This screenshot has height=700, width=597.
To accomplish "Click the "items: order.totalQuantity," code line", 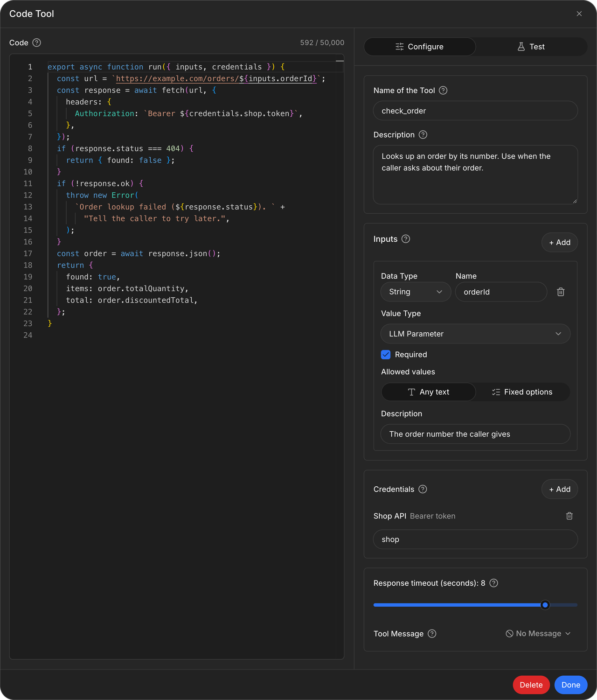I will tap(127, 288).
